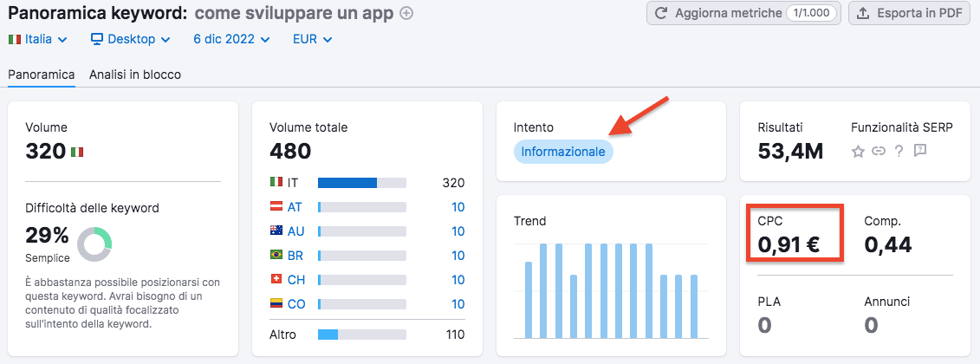Viewport: 980px width, 364px height.
Task: Click the keyword difficulty donut chart
Action: [94, 244]
